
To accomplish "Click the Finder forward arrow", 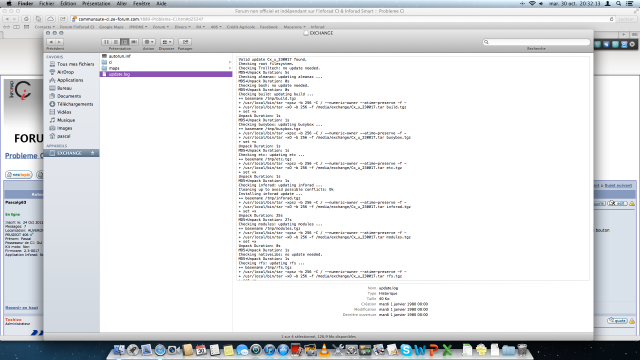I will [59, 42].
